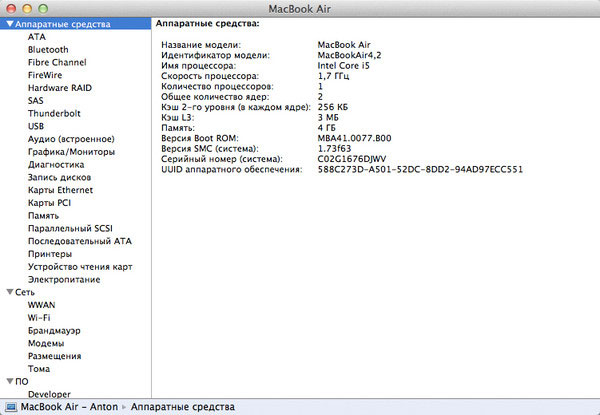This screenshot has height=415, width=600.
Task: Select the ПО category row
Action: click(75, 381)
